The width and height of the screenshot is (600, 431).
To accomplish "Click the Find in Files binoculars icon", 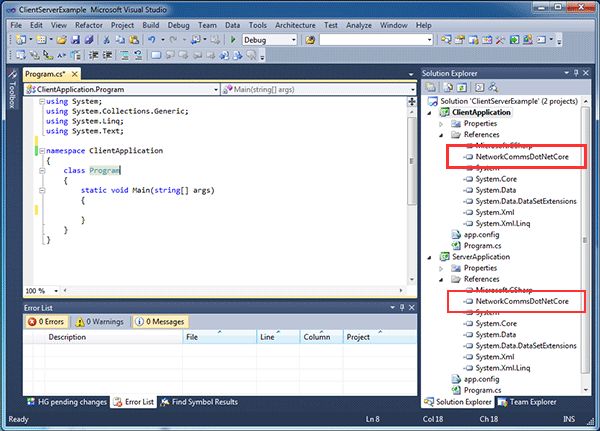I will [x=310, y=40].
